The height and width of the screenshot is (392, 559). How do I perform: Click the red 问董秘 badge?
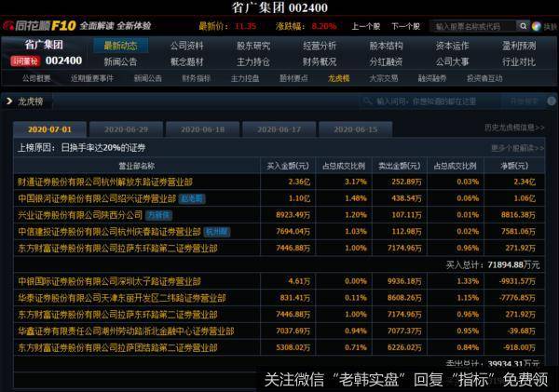tap(25, 61)
